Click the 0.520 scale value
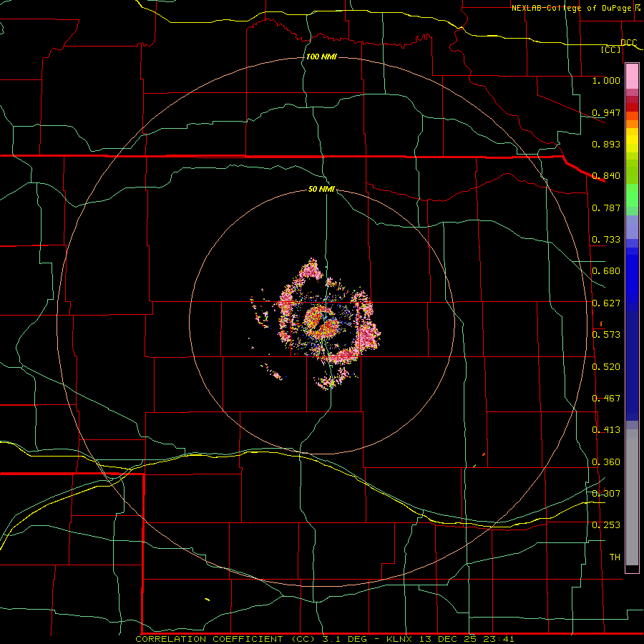644x644 pixels. tap(606, 367)
